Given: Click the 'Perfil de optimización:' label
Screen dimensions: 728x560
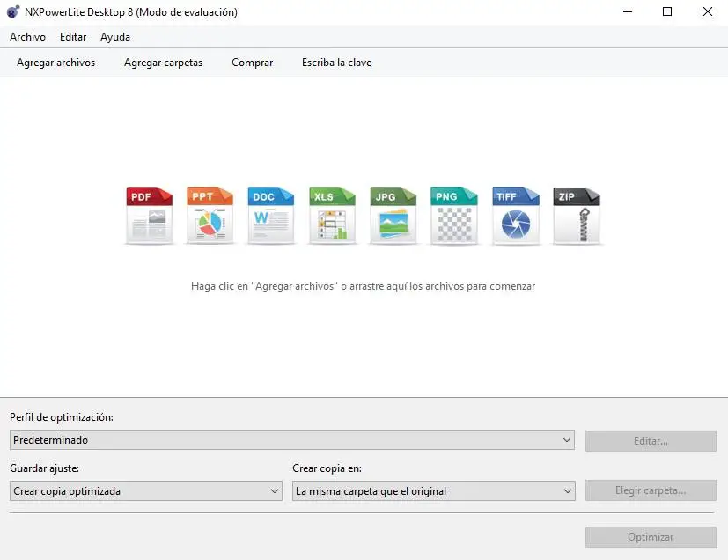Looking at the screenshot, I should [x=62, y=417].
